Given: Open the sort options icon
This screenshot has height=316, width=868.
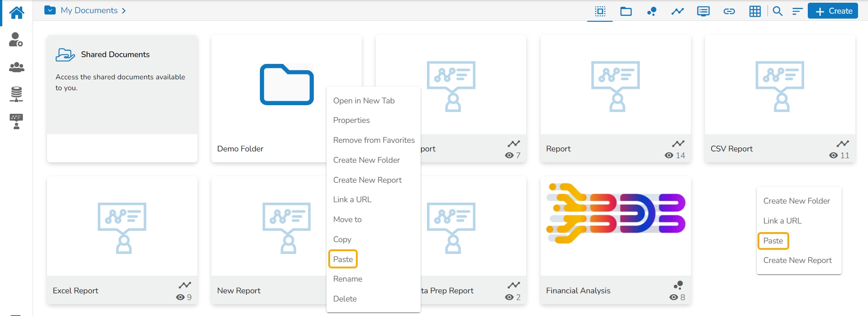Looking at the screenshot, I should [797, 11].
